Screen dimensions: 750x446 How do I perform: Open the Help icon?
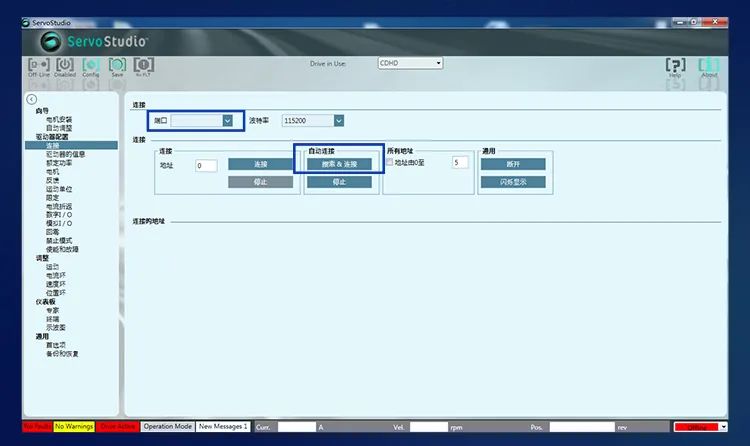tap(675, 65)
